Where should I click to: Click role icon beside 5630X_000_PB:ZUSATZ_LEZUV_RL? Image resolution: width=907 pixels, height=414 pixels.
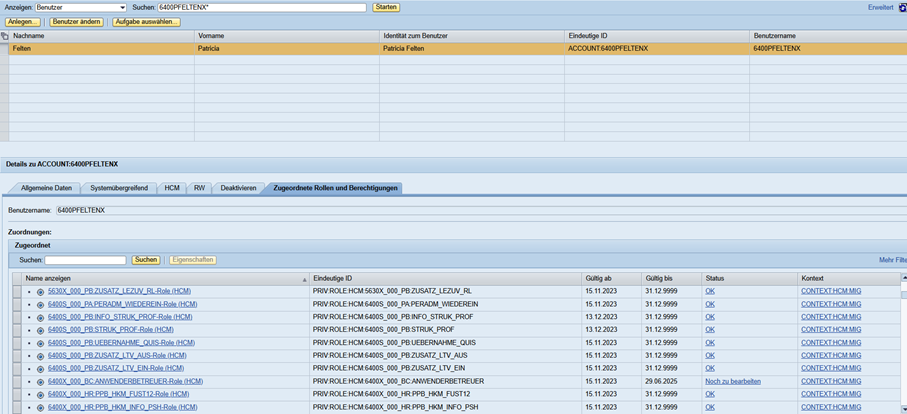click(40, 291)
